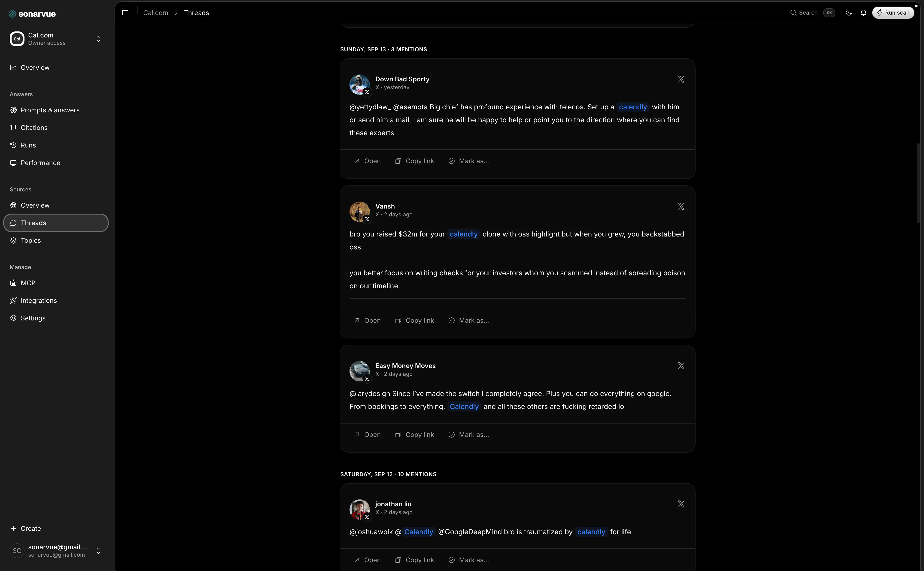Image resolution: width=924 pixels, height=571 pixels.
Task: Click the sonarvue logo
Action: click(x=32, y=14)
